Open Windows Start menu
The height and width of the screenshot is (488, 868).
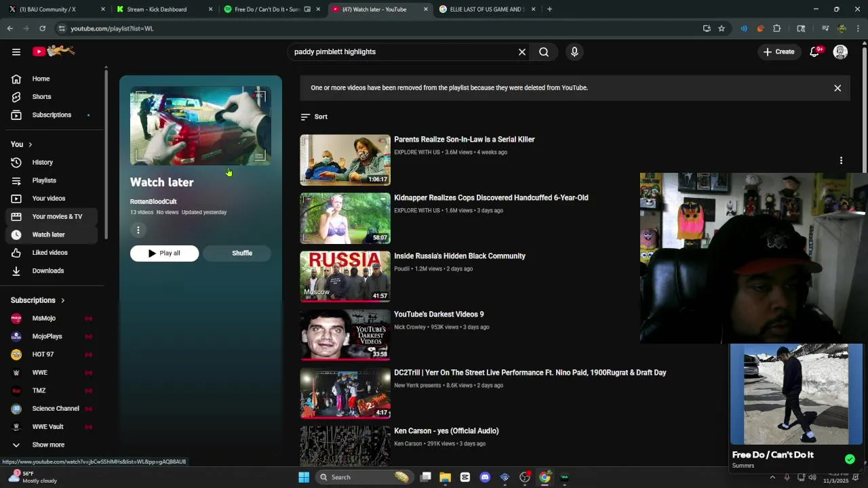304,477
